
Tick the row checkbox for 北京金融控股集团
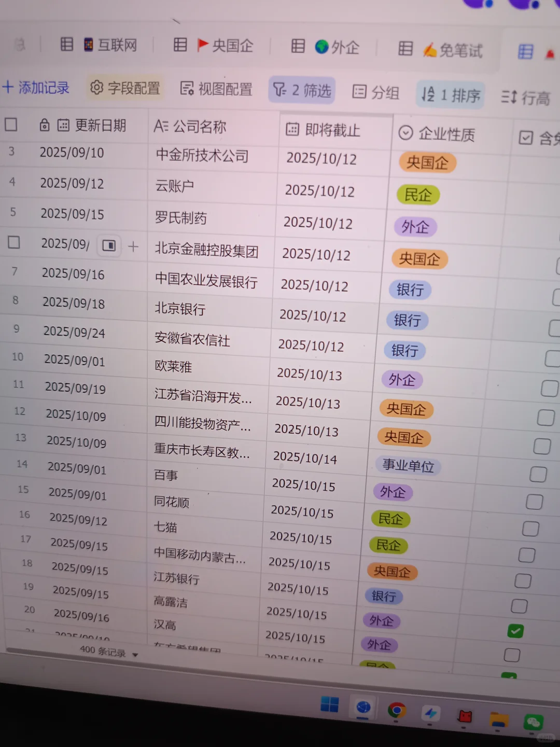click(14, 242)
